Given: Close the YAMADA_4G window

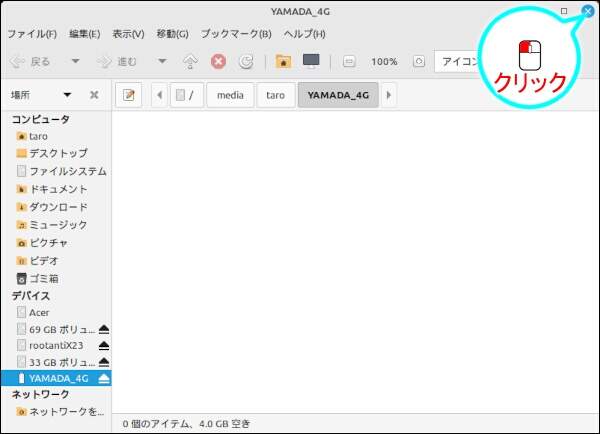Looking at the screenshot, I should [588, 11].
